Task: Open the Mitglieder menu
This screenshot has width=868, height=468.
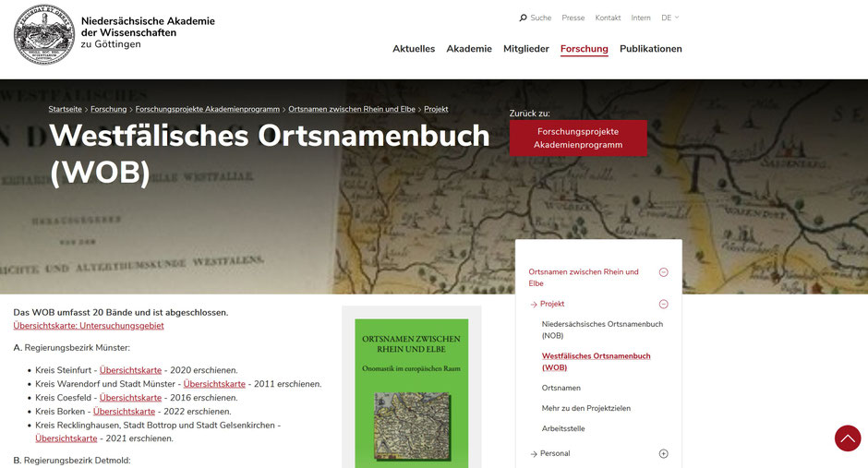Action: pos(526,49)
